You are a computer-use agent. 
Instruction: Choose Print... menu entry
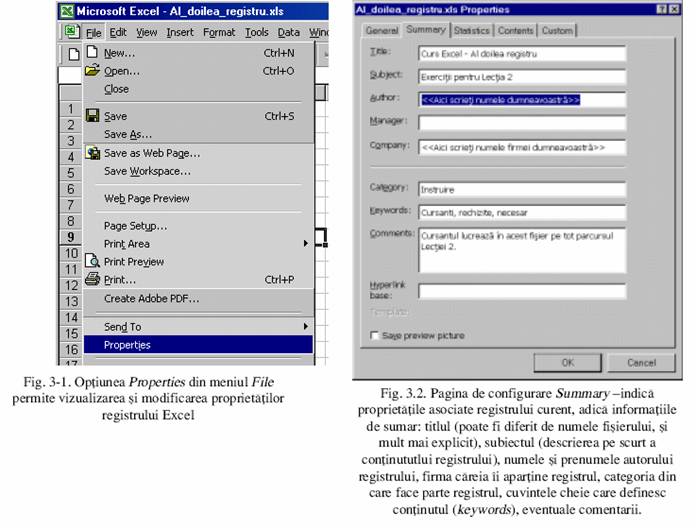coord(198,280)
